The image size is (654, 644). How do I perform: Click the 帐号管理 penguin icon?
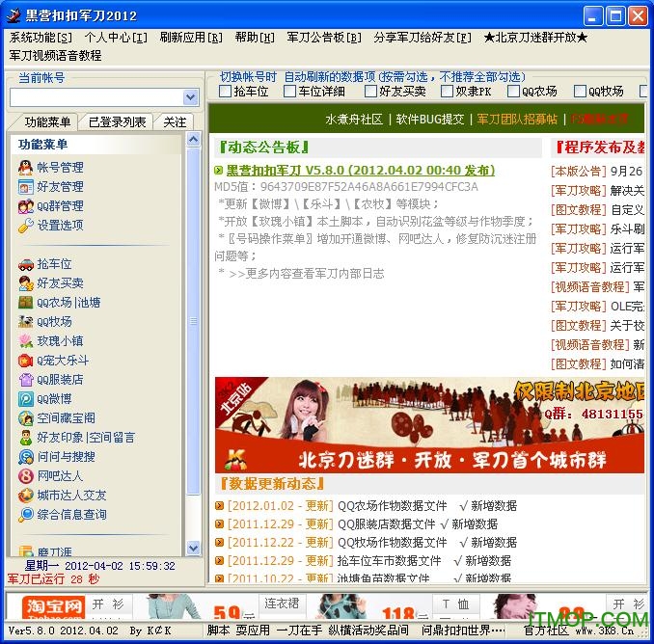[26, 167]
